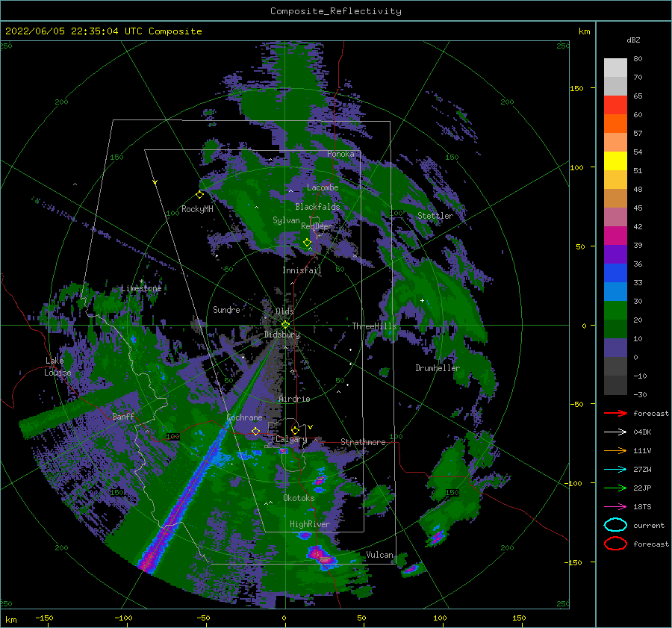
Task: Click the blue swatch between 36 and 33 dBZ
Action: coord(615,273)
